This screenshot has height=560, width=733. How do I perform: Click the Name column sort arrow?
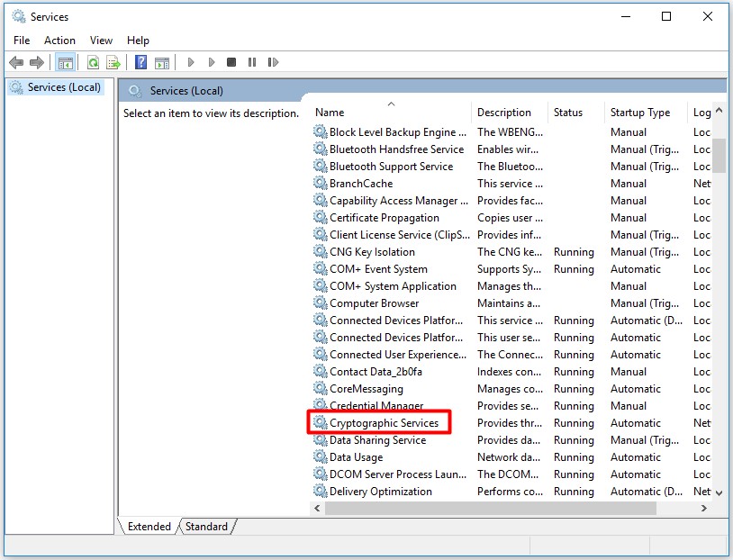pos(391,104)
